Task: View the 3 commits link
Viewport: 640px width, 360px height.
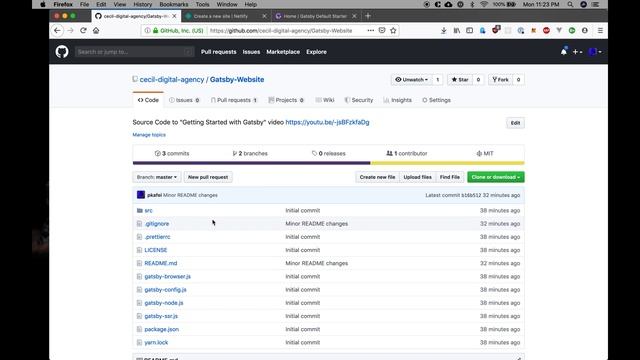Action: [x=172, y=153]
